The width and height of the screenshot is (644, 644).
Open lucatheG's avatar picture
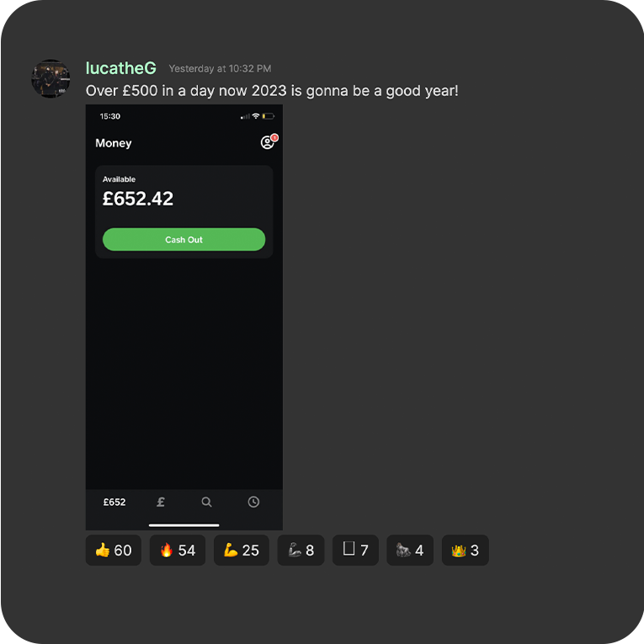click(51, 78)
